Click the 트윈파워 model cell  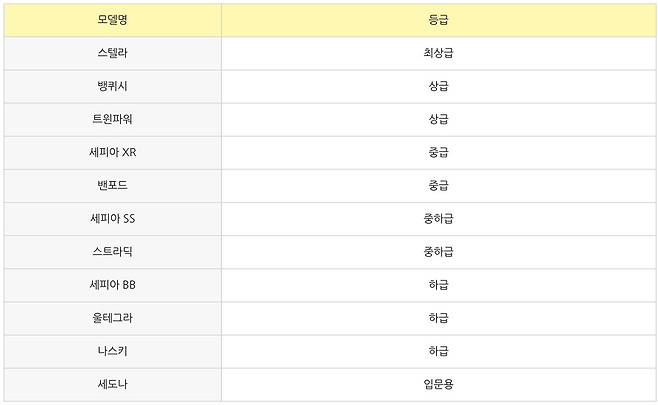coord(112,119)
